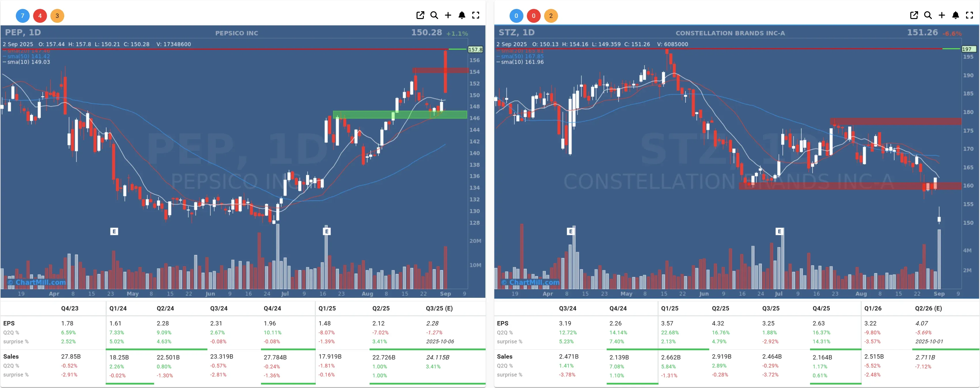Click the Sales row label in PEP table
Screen dimensions: 980x388
[11, 356]
